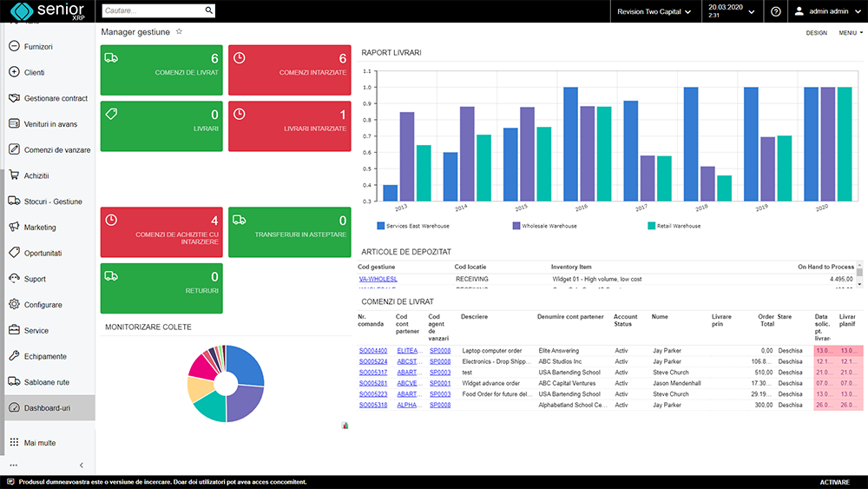Open sidebar ellipsis options
This screenshot has height=489, width=868.
tap(13, 466)
